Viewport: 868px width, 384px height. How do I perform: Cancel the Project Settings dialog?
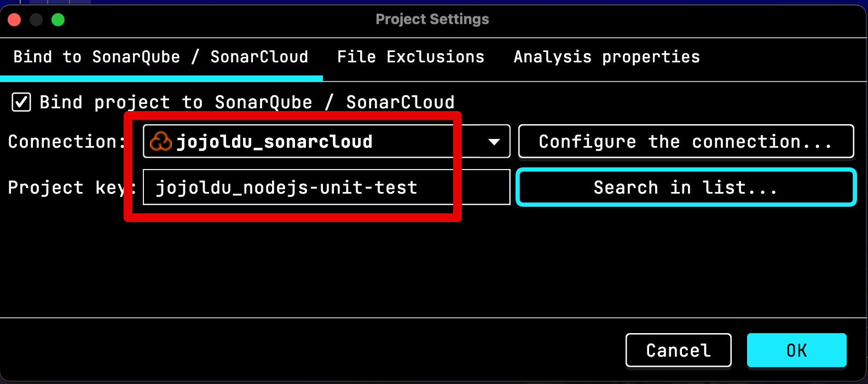(x=679, y=350)
